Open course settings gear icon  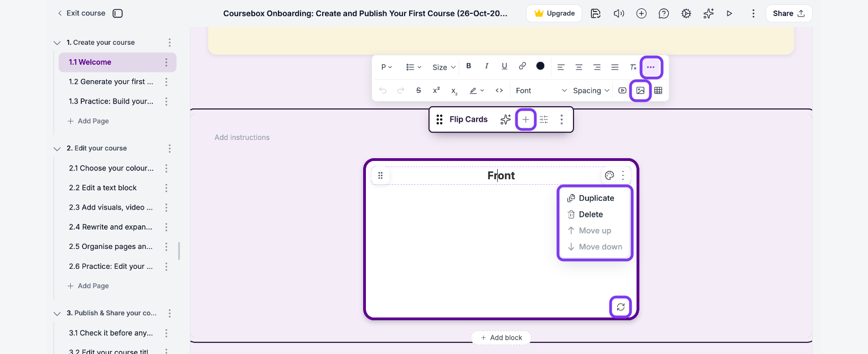pos(686,13)
